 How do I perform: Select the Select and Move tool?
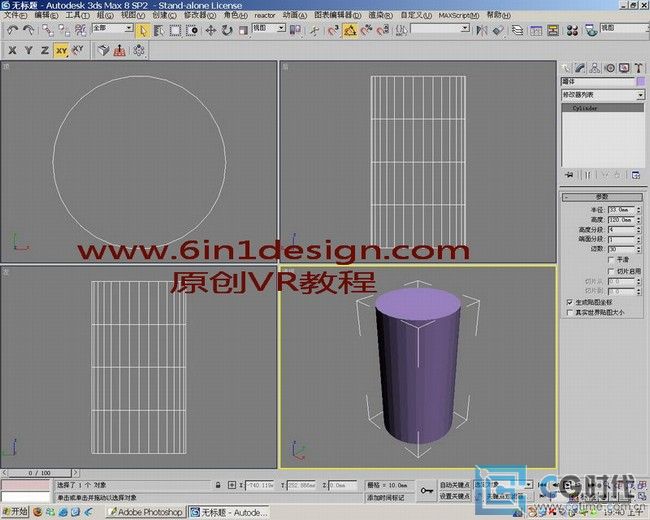211,30
